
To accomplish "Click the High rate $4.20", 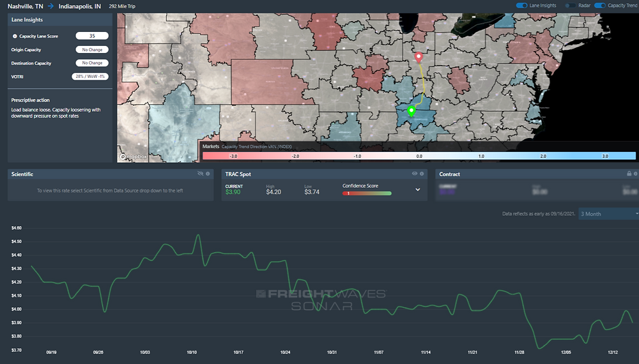I will 273,192.
